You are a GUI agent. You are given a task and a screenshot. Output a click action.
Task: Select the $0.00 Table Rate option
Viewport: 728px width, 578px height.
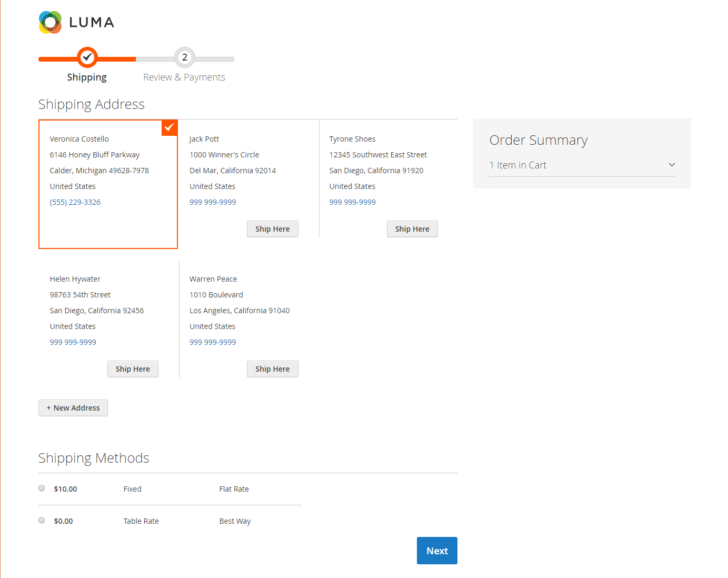click(x=42, y=521)
